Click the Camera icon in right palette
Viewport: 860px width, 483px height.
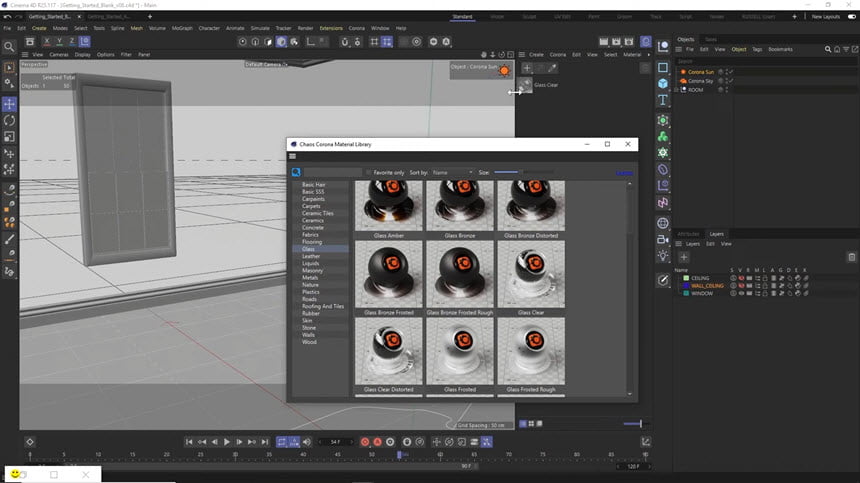tap(663, 239)
